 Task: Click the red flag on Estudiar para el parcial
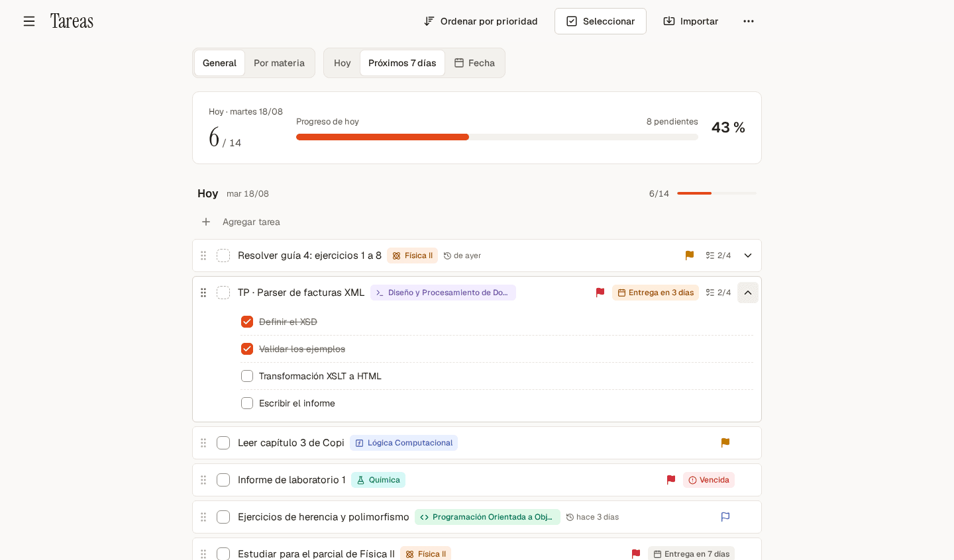click(636, 554)
